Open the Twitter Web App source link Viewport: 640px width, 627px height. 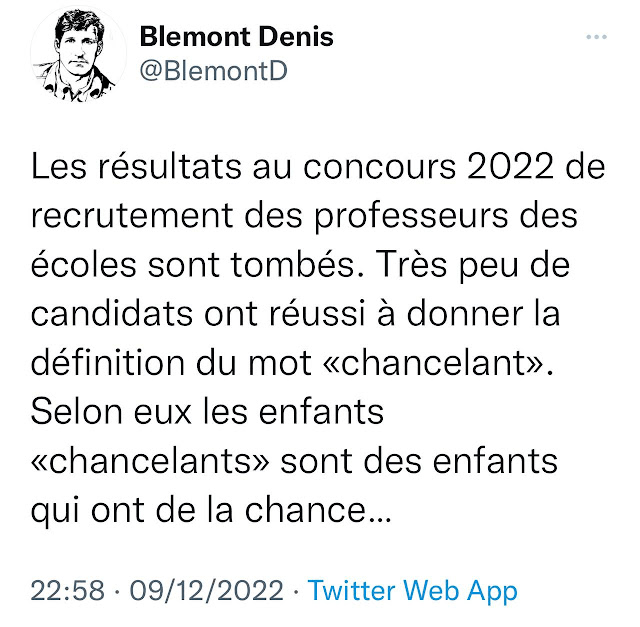click(413, 590)
